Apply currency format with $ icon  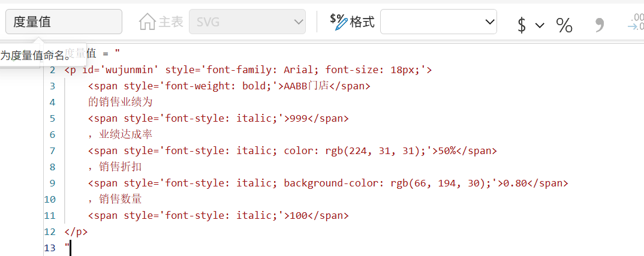click(522, 25)
